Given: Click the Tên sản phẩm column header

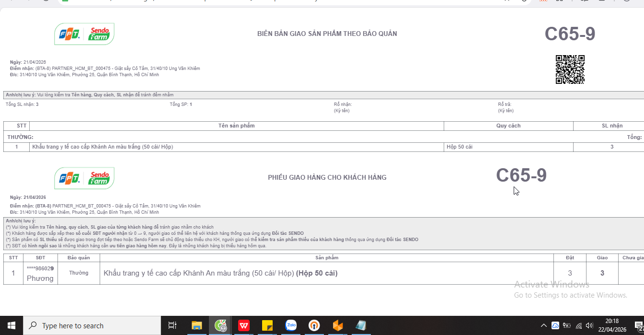Looking at the screenshot, I should [x=237, y=126].
